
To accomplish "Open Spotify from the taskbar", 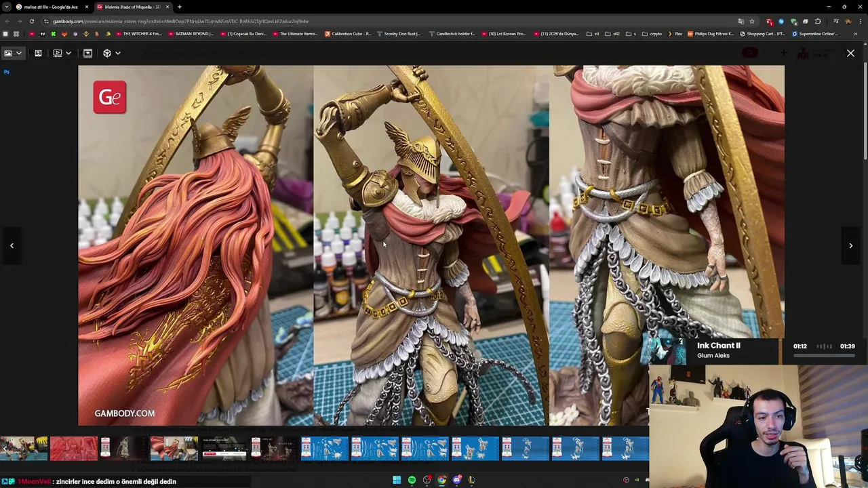I will click(412, 481).
